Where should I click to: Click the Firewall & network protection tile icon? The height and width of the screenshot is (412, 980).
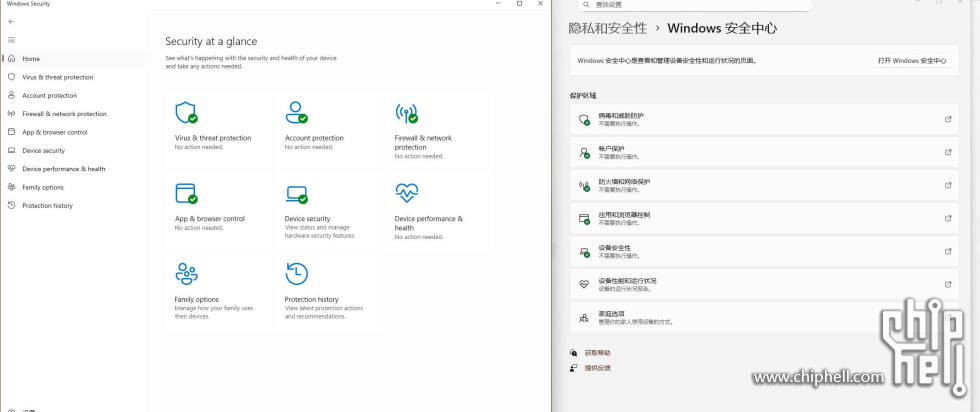pyautogui.click(x=406, y=112)
